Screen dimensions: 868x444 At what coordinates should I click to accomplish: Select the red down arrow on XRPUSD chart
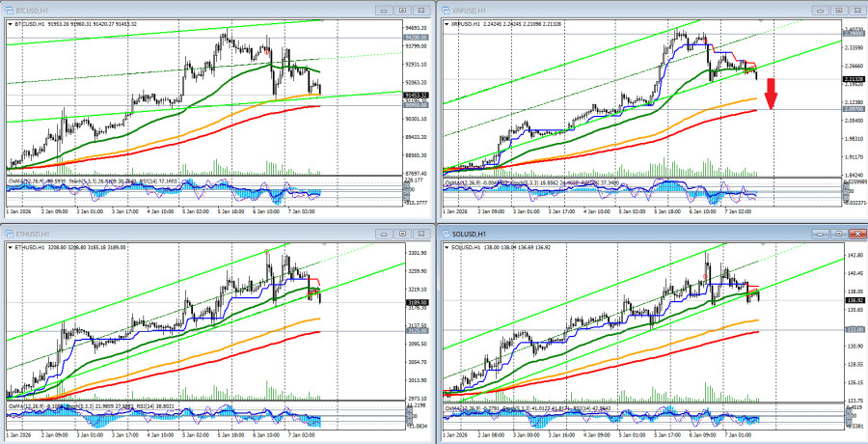pyautogui.click(x=771, y=94)
